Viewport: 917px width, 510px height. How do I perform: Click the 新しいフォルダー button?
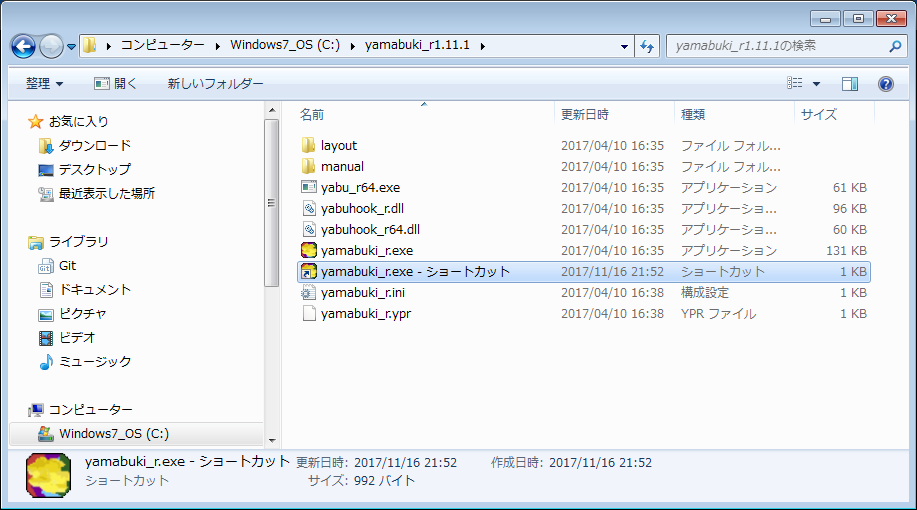pyautogui.click(x=215, y=84)
